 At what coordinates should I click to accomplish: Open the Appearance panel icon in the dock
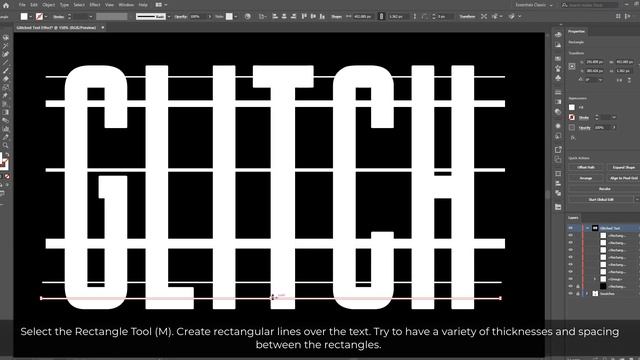558,126
